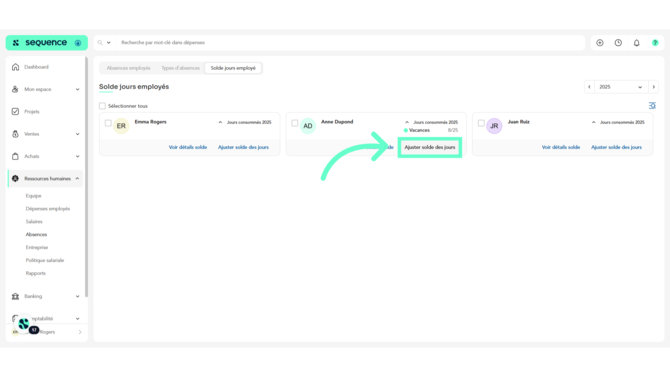This screenshot has height=377, width=670.
Task: Click the Achats shopping bag icon
Action: (15, 156)
